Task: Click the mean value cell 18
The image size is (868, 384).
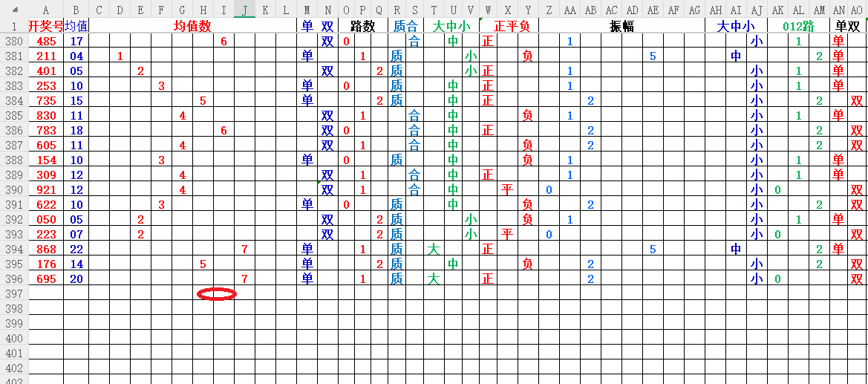Action: 76,130
